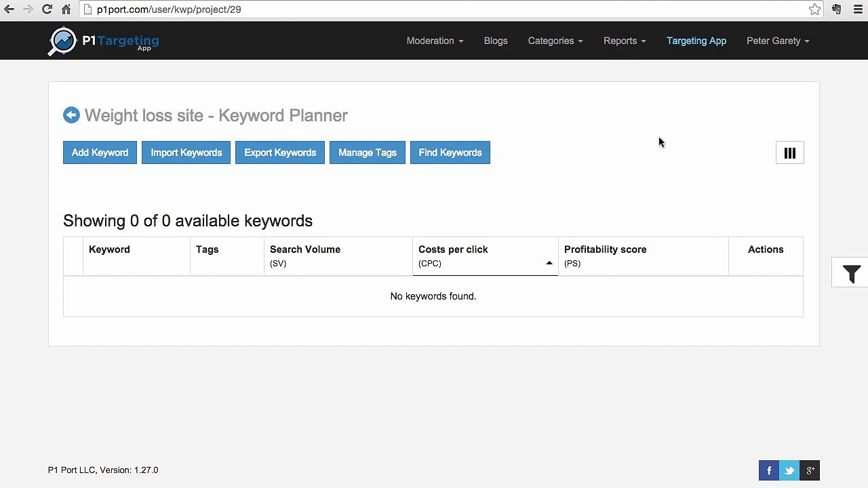
Task: Expand the Categories dropdown menu
Action: [555, 41]
